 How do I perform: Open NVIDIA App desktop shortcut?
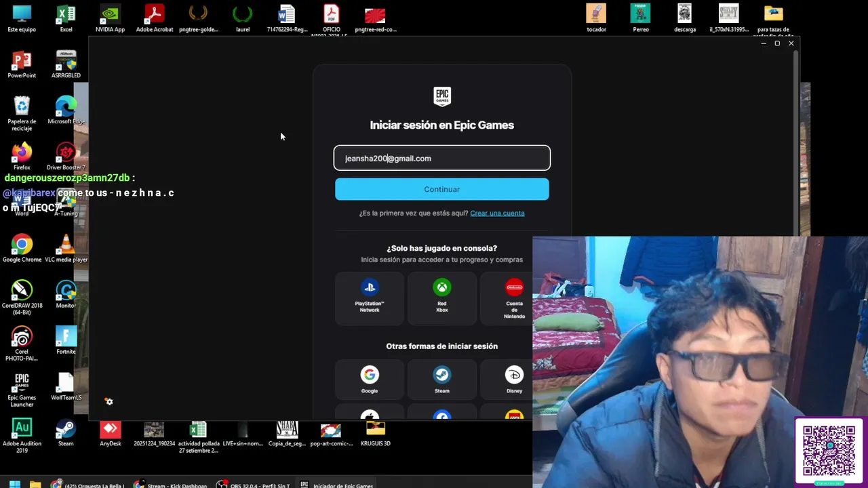click(110, 18)
